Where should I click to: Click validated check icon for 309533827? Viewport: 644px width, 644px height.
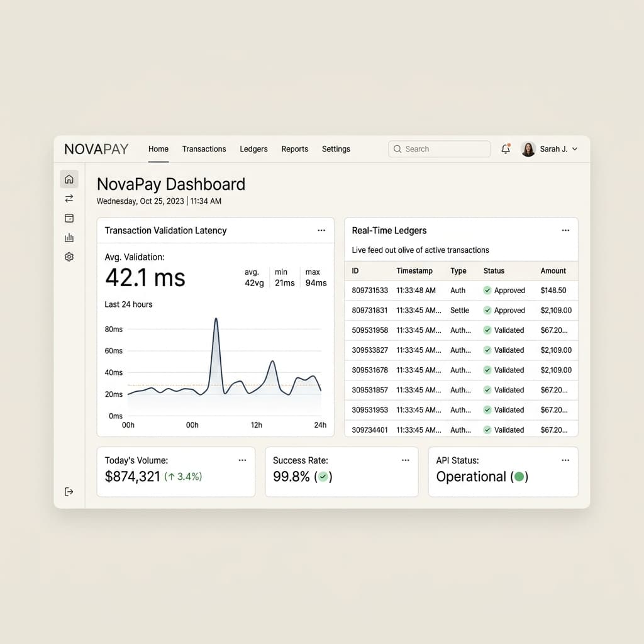pyautogui.click(x=487, y=350)
